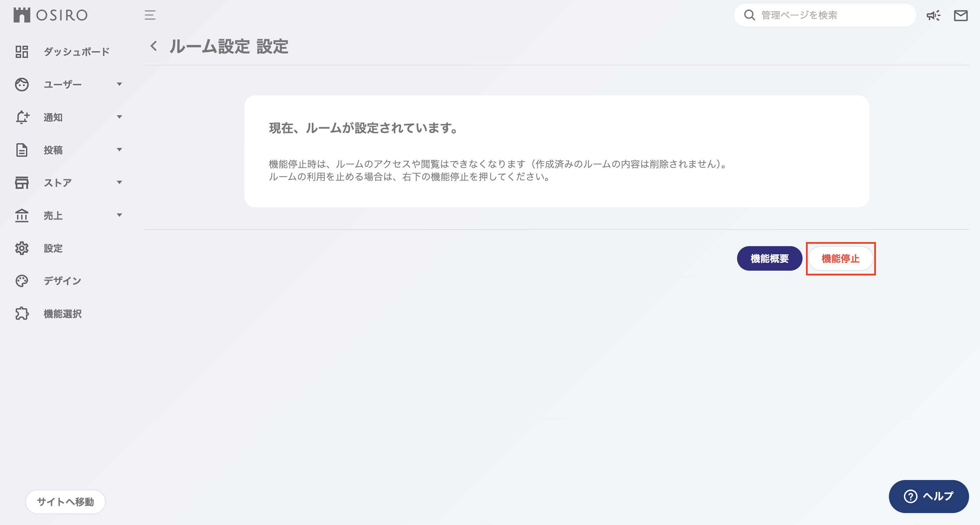980x525 pixels.
Task: Select ストア in the sidebar
Action: point(57,182)
